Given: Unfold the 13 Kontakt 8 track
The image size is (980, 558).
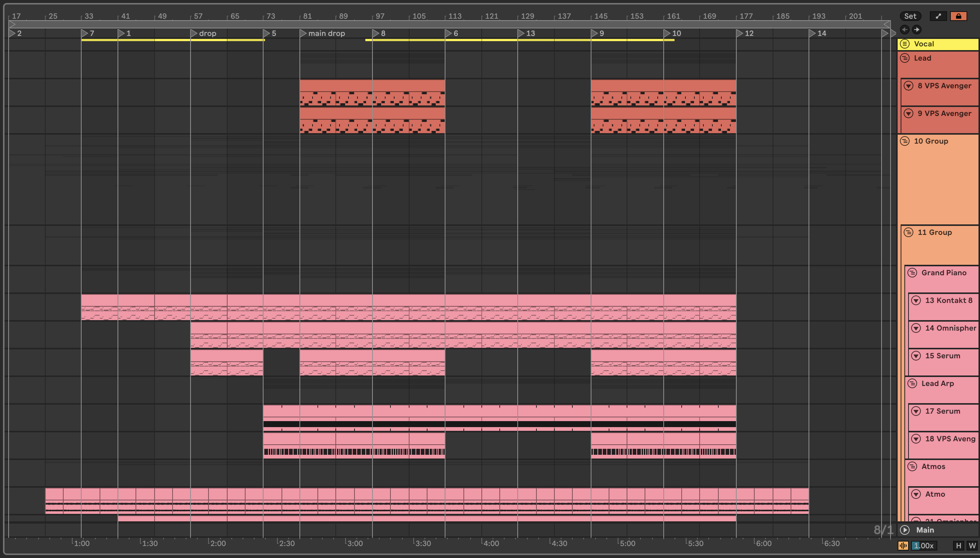Looking at the screenshot, I should click(916, 300).
